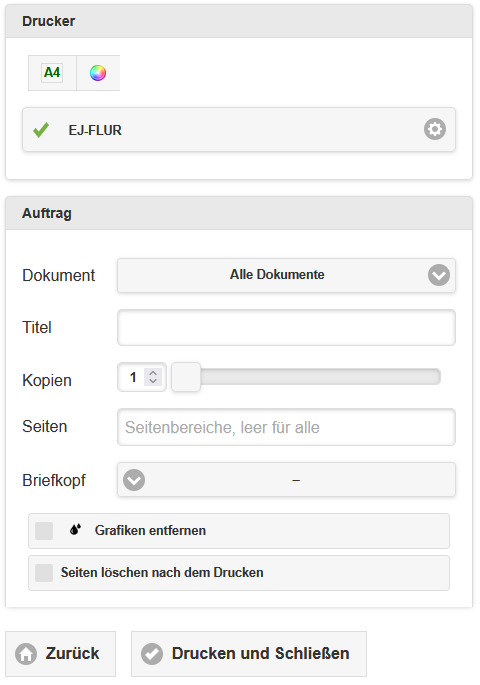Click the checkmark icon on Drucken und Schließen

(152, 654)
